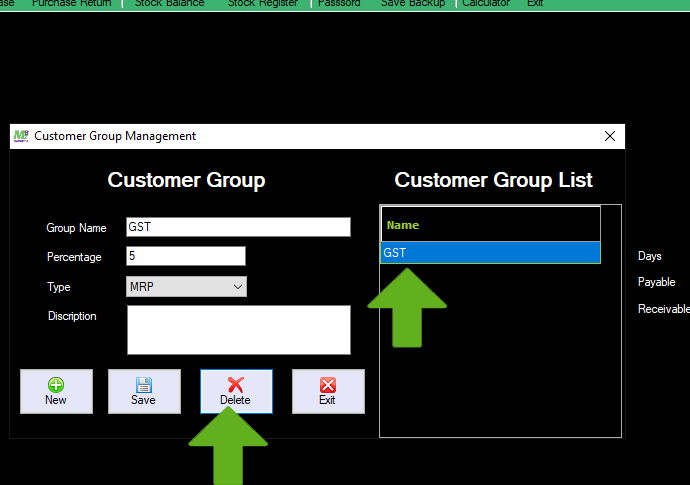Expand the Type dropdown showing MRP

coord(186,287)
